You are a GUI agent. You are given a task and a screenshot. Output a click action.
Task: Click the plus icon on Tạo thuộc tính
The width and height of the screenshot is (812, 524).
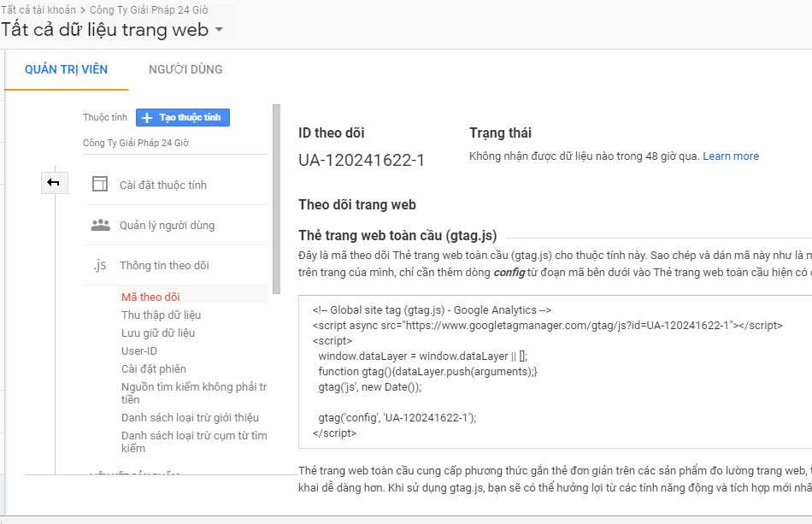[x=147, y=118]
